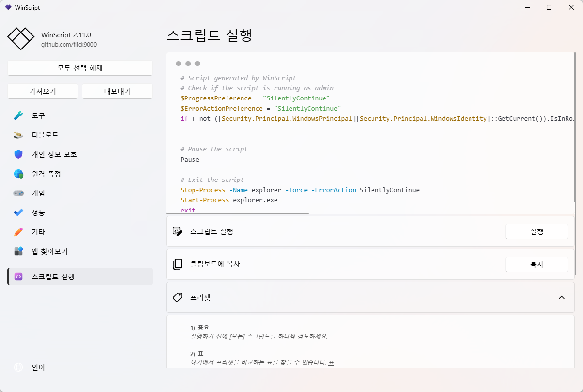Click the 스크립트 실행 purple code icon in sidebar

(18, 277)
